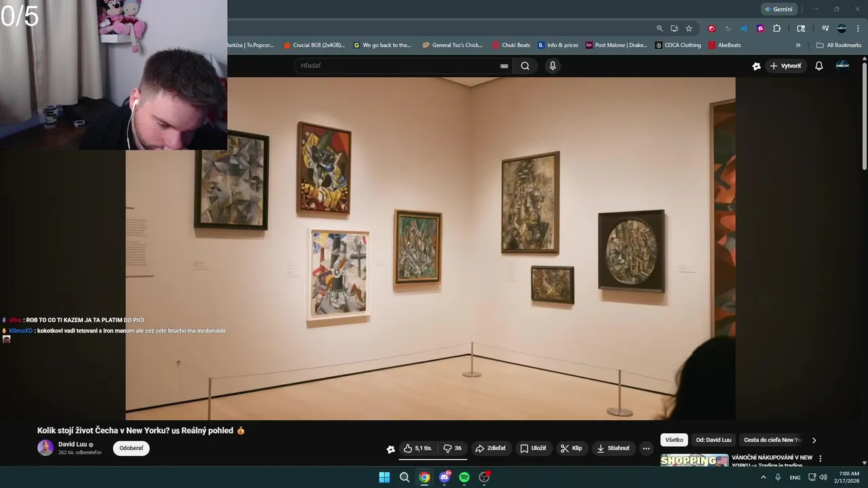
Task: Click the tab search icon in Chrome toolbar
Action: point(801,28)
